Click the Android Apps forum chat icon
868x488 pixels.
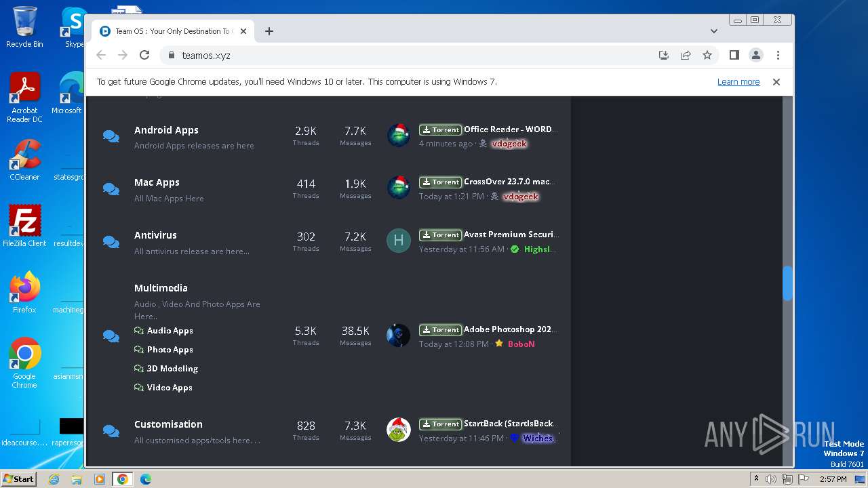click(x=111, y=136)
